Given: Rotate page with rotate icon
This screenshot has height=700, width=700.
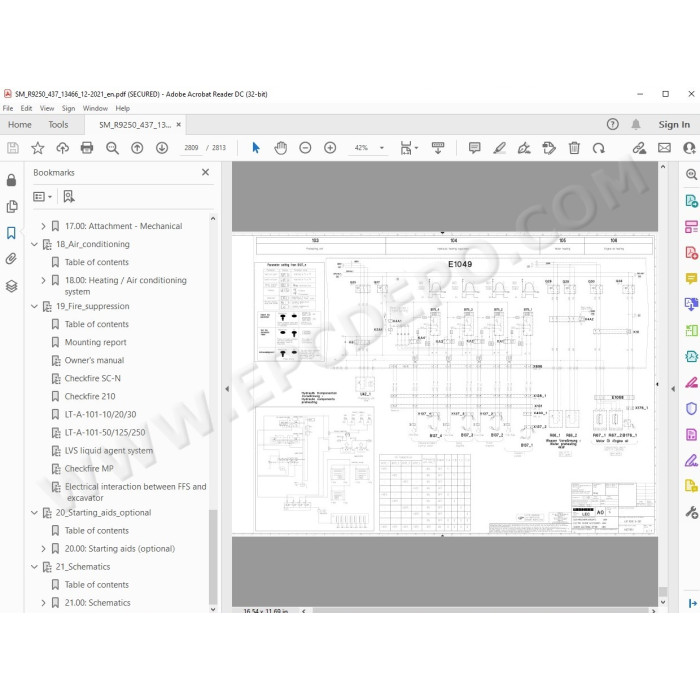Looking at the screenshot, I should pos(599,148).
